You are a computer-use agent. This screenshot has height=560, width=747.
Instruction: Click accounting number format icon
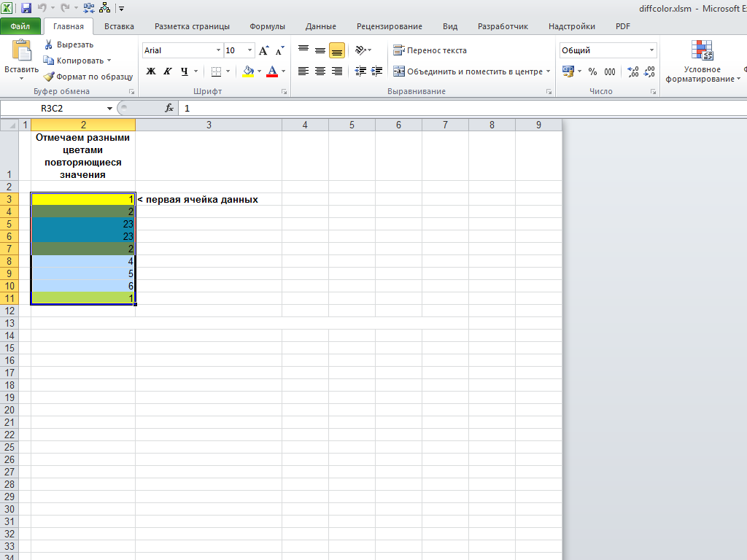[568, 71]
